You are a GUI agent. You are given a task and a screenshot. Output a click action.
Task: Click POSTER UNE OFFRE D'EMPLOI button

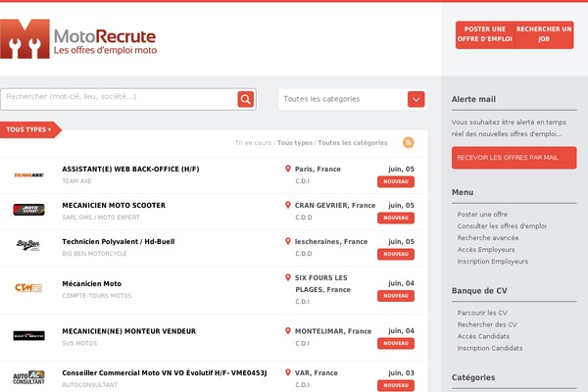click(x=485, y=34)
